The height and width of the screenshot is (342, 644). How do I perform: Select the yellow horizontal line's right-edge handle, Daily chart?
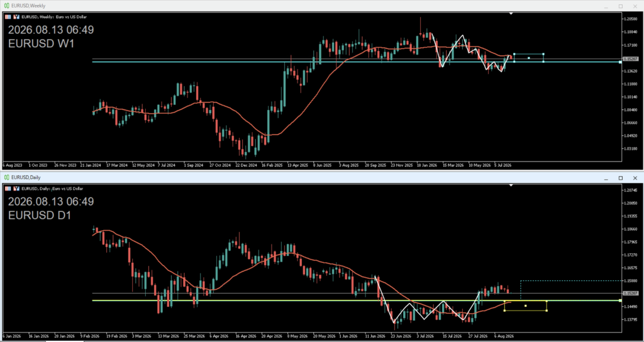click(x=620, y=301)
